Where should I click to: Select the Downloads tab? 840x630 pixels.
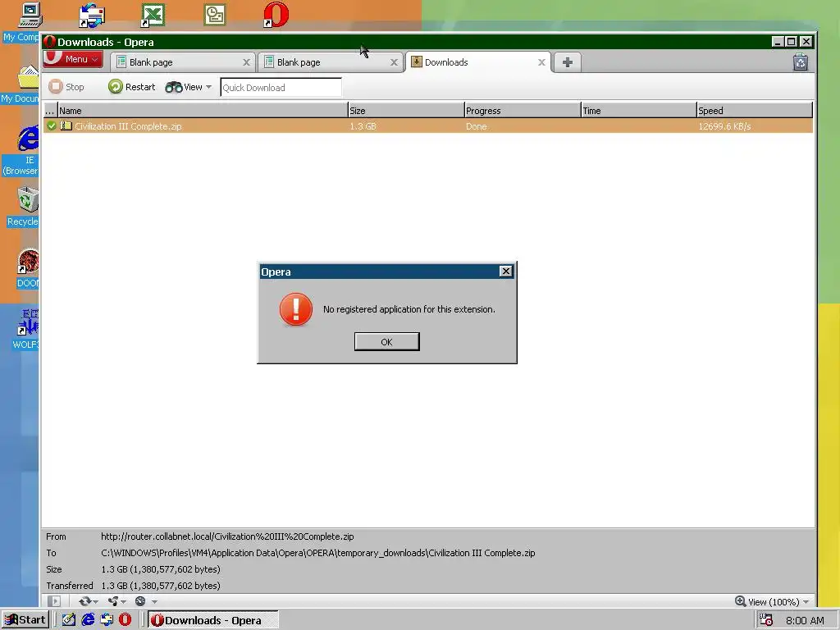477,62
